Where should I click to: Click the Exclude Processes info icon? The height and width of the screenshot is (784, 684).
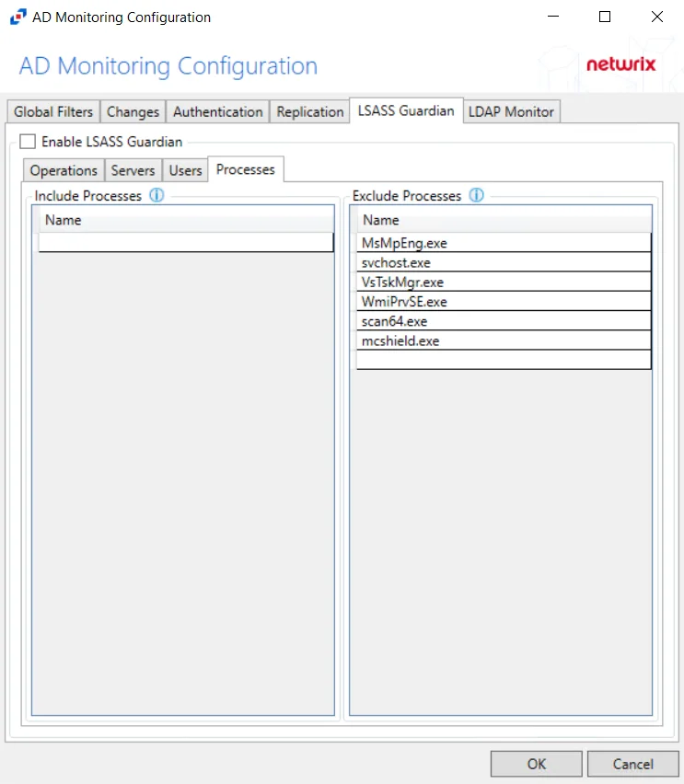click(476, 195)
